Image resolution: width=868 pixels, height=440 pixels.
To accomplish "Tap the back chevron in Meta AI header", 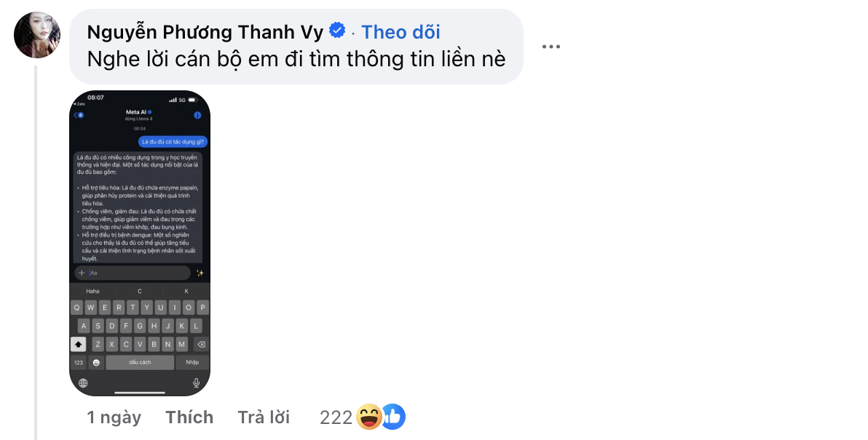I will tap(76, 115).
